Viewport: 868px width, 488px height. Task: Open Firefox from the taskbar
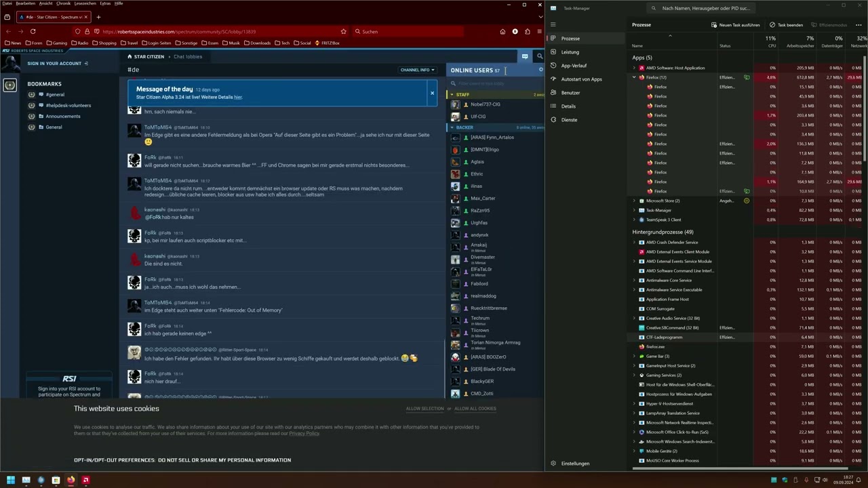(71, 480)
